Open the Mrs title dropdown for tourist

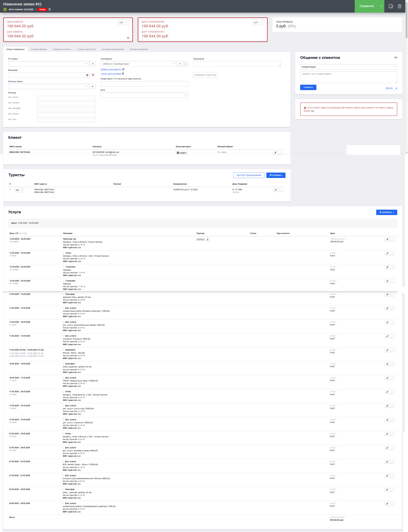(x=19, y=190)
